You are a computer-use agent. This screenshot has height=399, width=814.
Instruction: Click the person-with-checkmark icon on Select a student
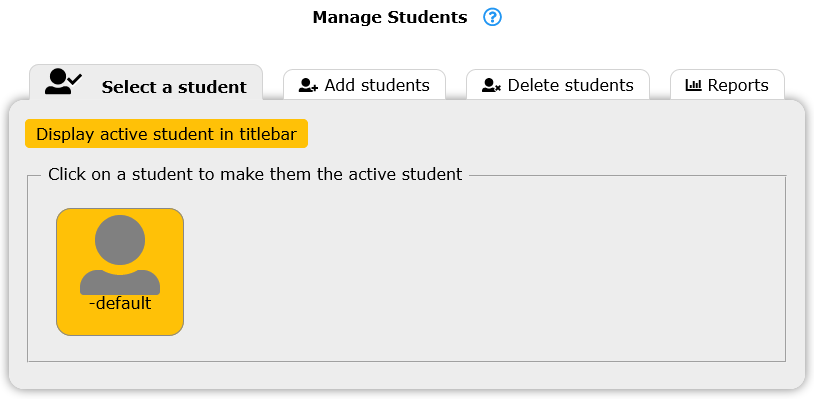click(63, 81)
